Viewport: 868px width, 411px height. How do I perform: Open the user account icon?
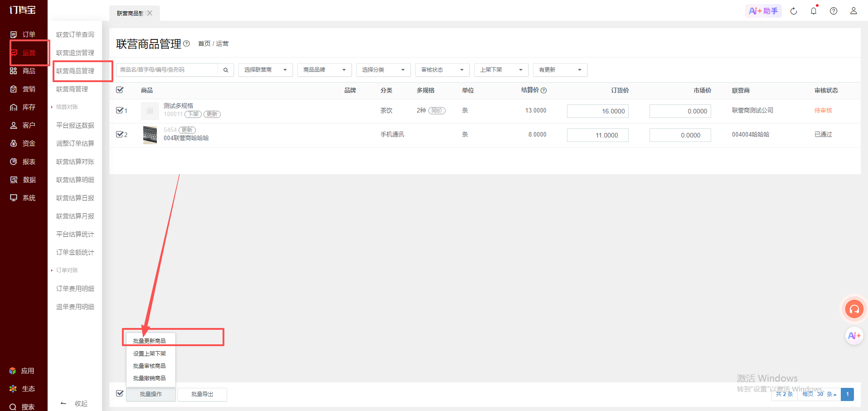tap(853, 11)
